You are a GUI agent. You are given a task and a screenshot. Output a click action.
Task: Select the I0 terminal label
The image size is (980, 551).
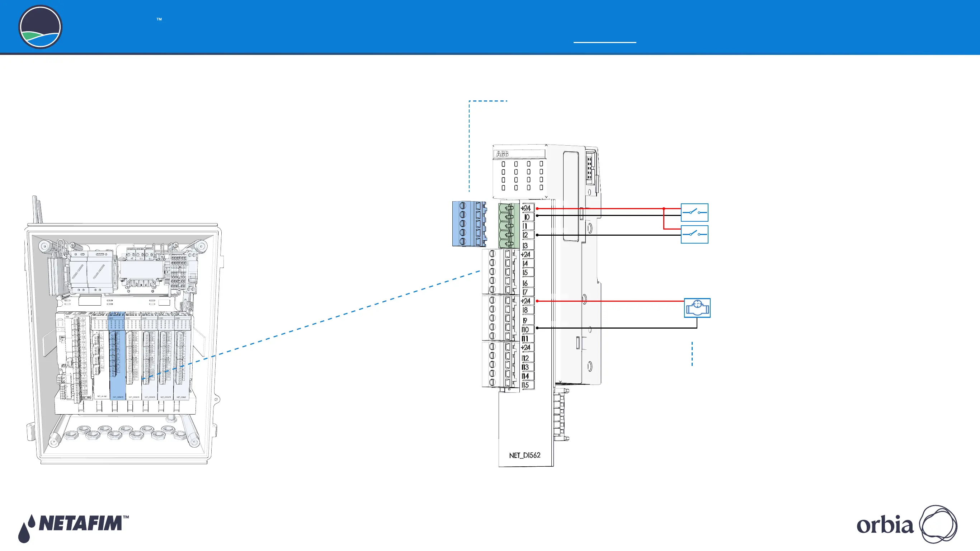[527, 217]
